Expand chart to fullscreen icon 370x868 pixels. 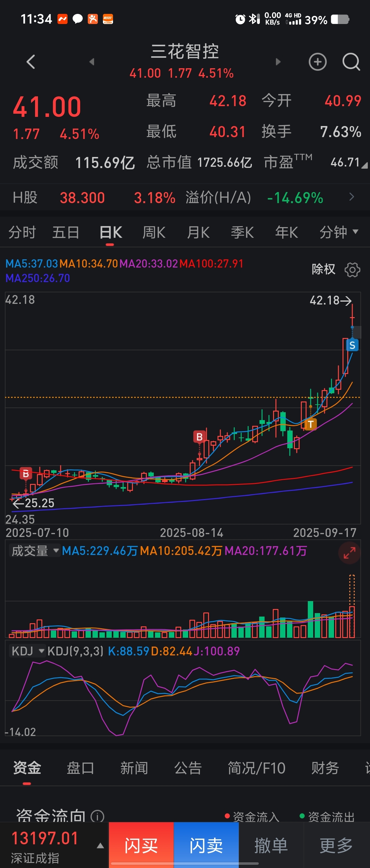(x=349, y=553)
